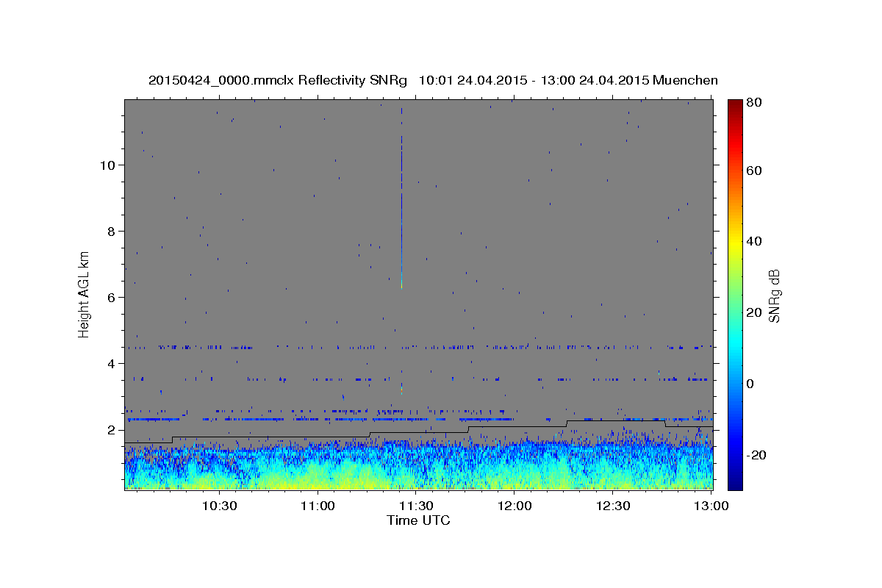Click the colorbar value 80
This screenshot has width=882, height=588.
[x=753, y=103]
